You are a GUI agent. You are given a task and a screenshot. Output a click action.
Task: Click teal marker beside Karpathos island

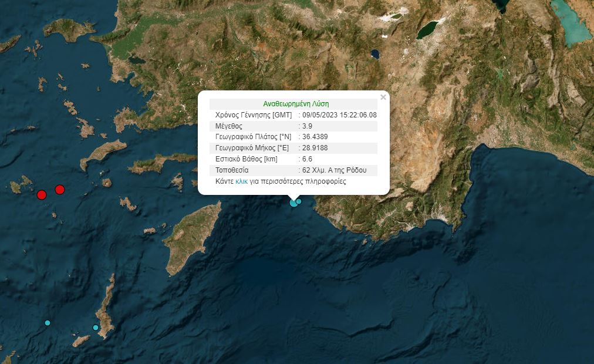coord(96,328)
